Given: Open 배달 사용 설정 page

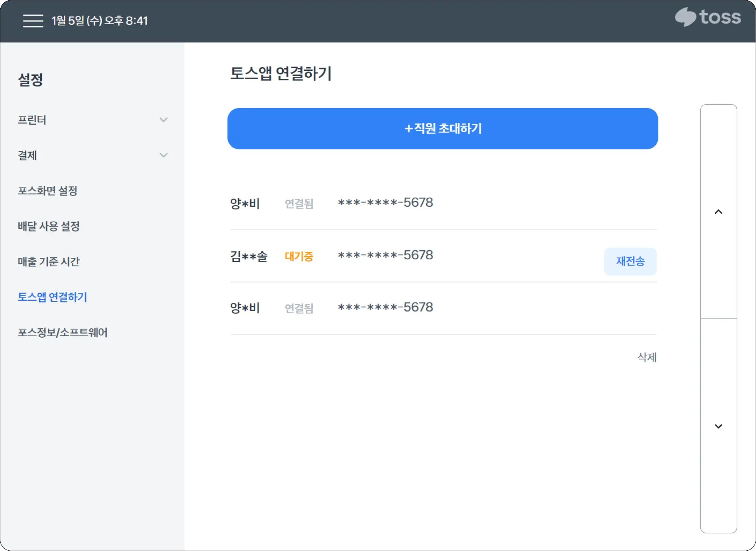Looking at the screenshot, I should [48, 226].
